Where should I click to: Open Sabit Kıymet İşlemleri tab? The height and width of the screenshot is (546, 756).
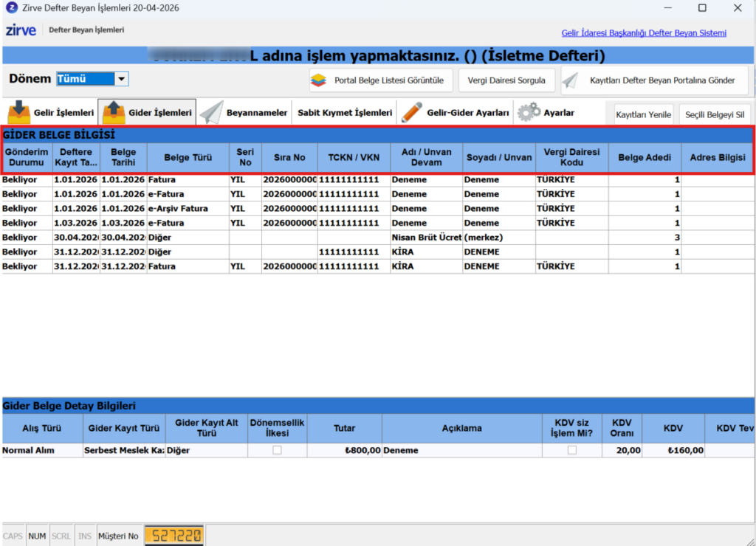click(x=345, y=113)
